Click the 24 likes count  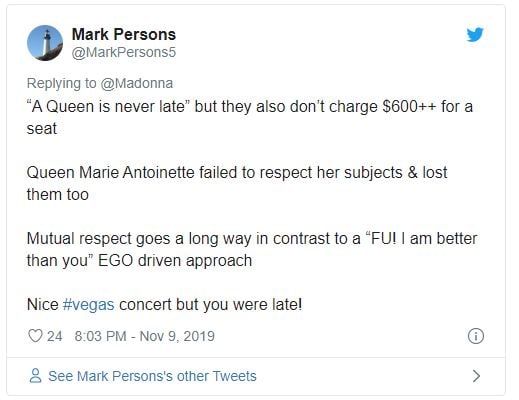tap(55, 336)
